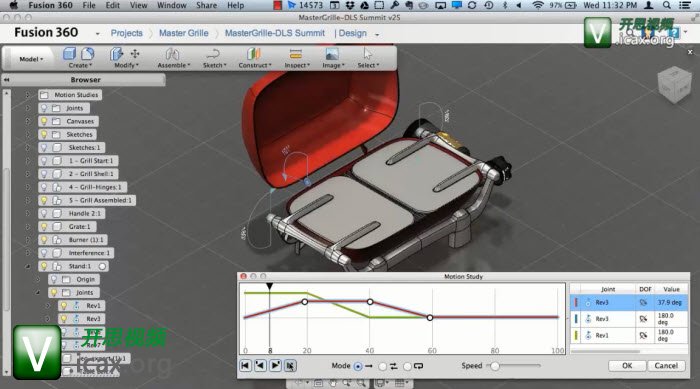
Task: Toggle visibility bulb for Grate:1 component
Action: click(44, 226)
